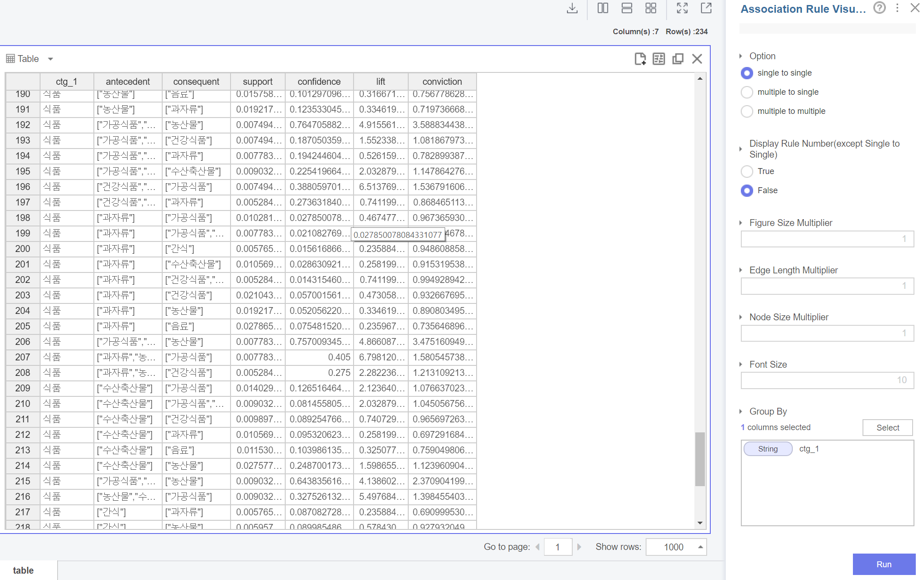Choose the grid layout view icon

pos(651,8)
